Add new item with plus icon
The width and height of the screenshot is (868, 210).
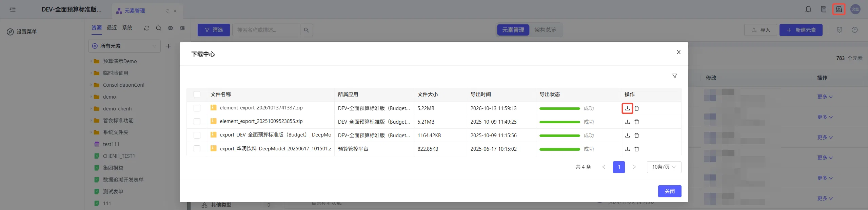pos(169,46)
